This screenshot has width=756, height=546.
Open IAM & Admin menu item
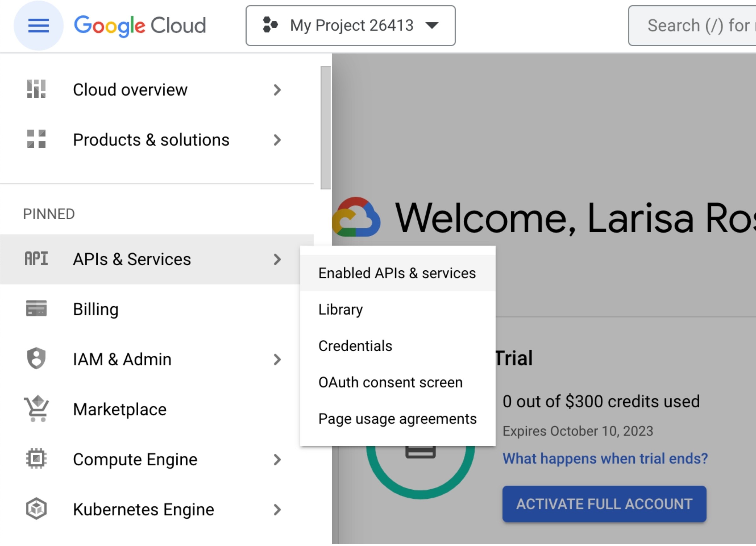(157, 360)
